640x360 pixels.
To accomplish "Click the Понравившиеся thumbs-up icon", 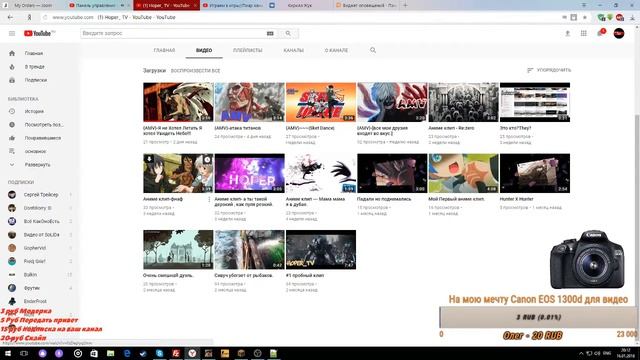I will click(12, 138).
